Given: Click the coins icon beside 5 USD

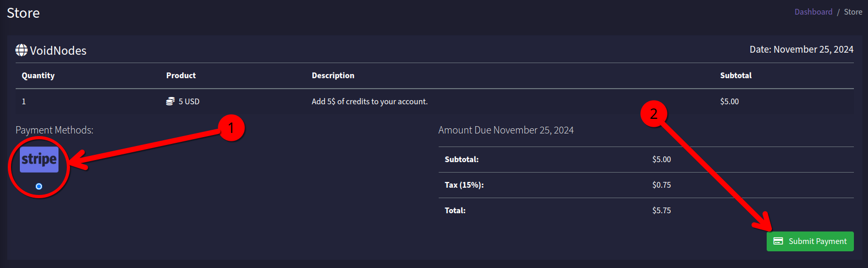Looking at the screenshot, I should point(170,101).
